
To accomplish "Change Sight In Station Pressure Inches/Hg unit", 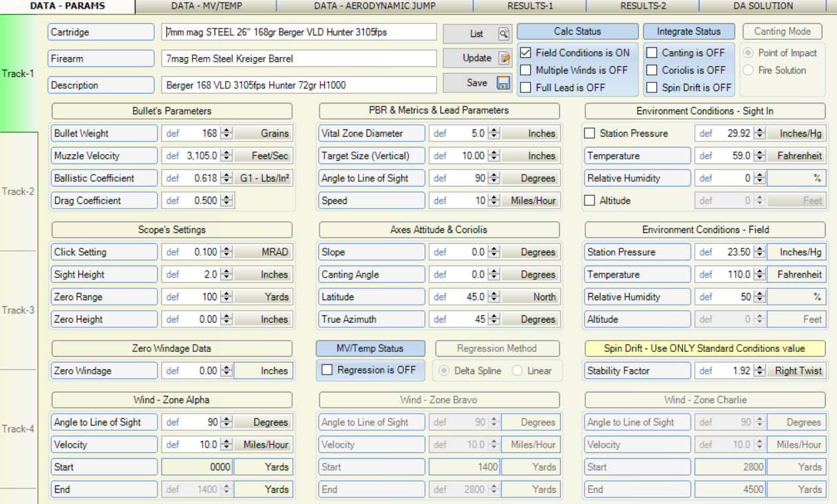I will [x=796, y=133].
